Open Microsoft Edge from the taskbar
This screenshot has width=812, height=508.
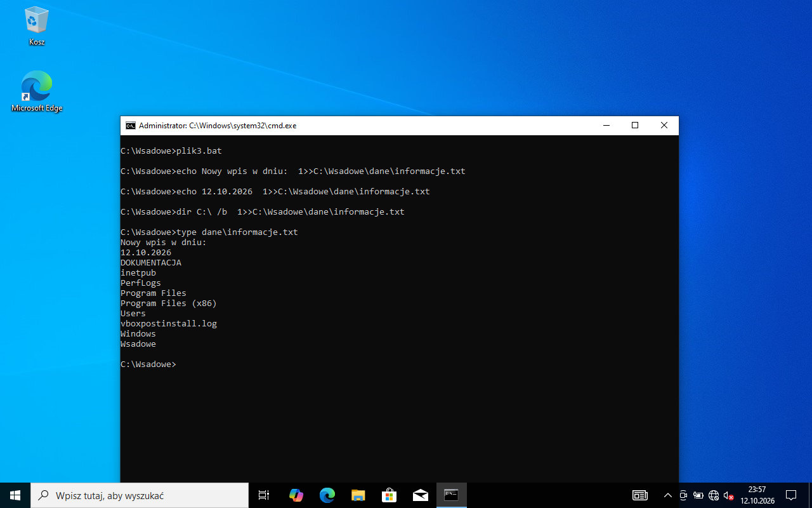coord(327,495)
